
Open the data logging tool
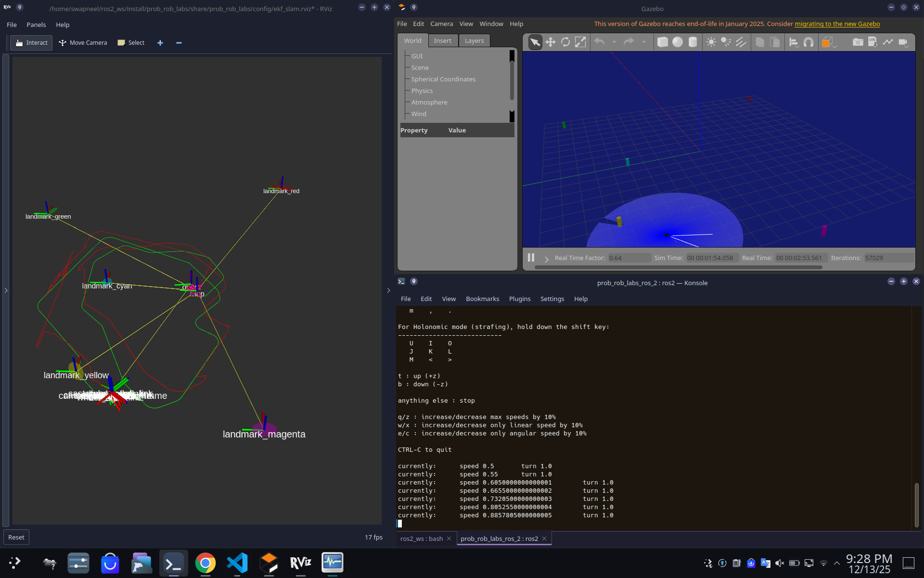click(x=873, y=42)
